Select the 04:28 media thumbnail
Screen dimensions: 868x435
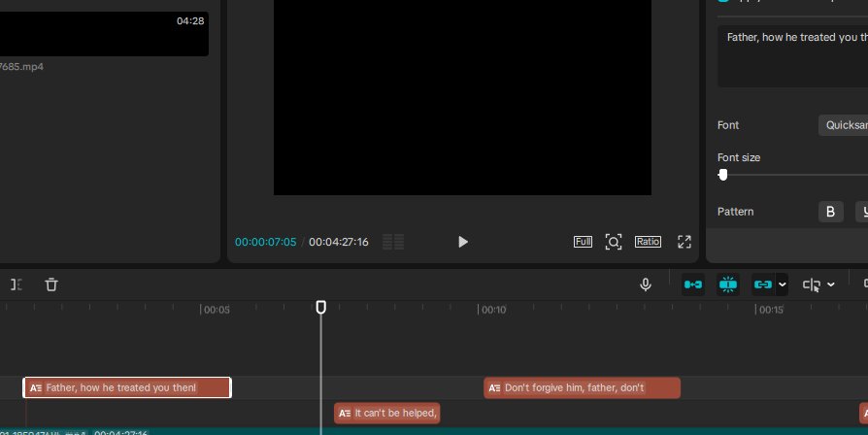point(104,34)
